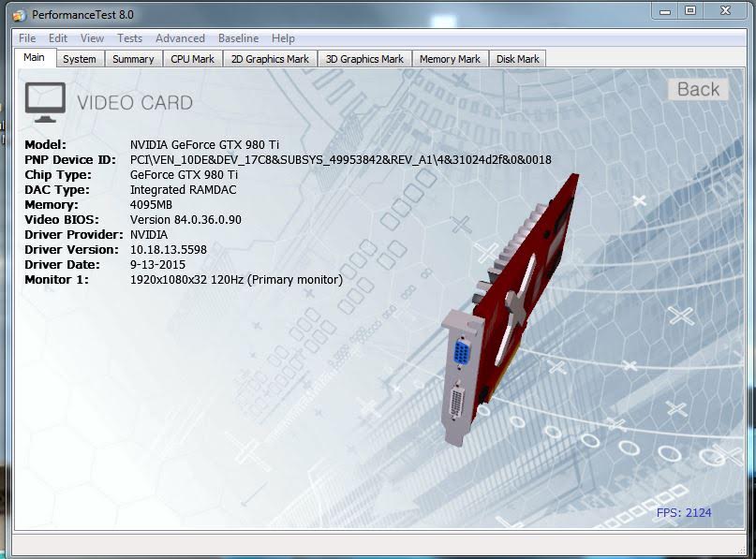
Task: Click the monitor icon beside VIDEO CARD heading
Action: point(45,102)
